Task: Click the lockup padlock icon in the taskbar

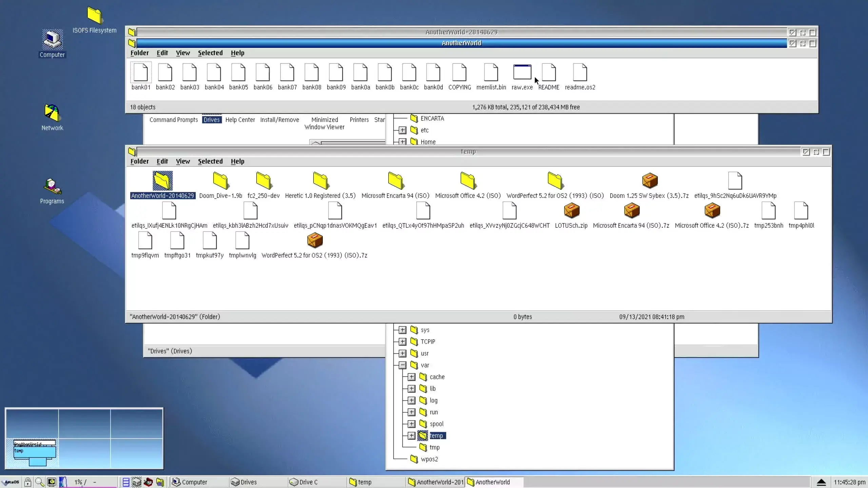Action: pos(28,482)
